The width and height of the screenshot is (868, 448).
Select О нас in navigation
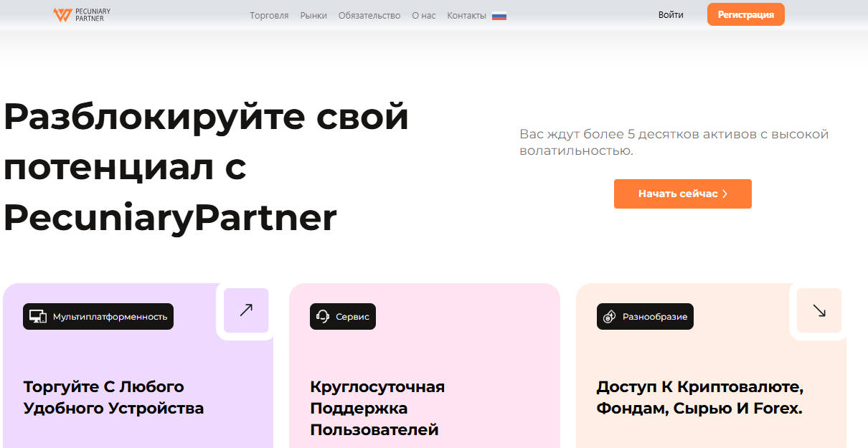click(x=424, y=15)
